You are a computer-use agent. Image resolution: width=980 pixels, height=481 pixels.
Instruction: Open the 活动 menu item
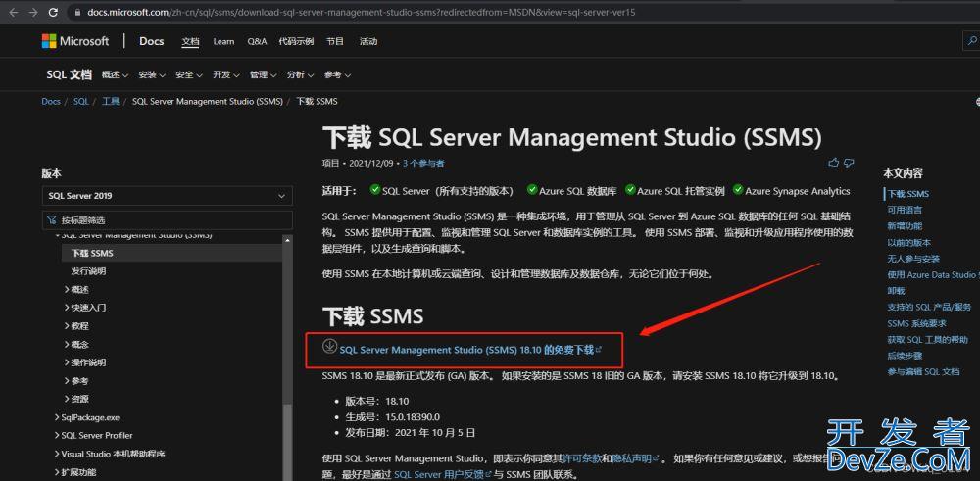[368, 42]
